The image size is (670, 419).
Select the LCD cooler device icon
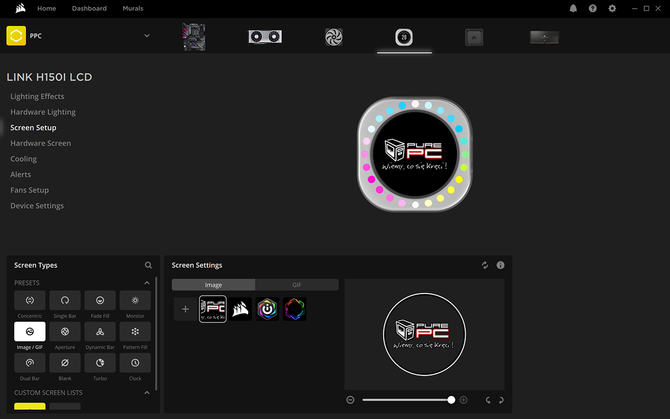coord(404,37)
